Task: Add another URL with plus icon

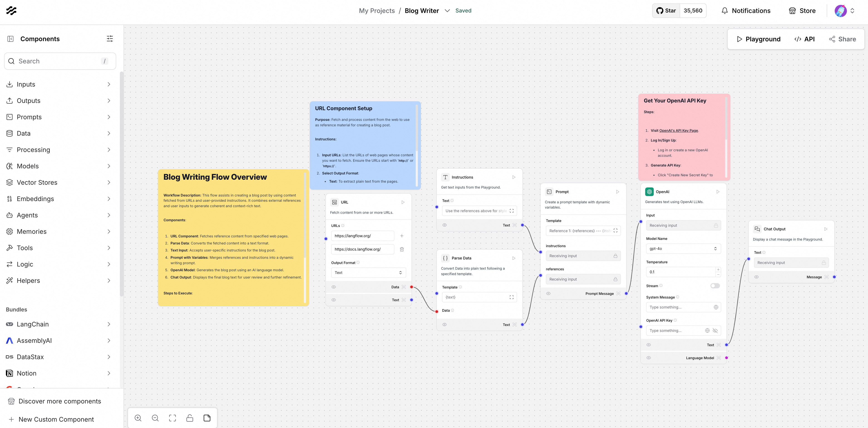Action: (402, 236)
